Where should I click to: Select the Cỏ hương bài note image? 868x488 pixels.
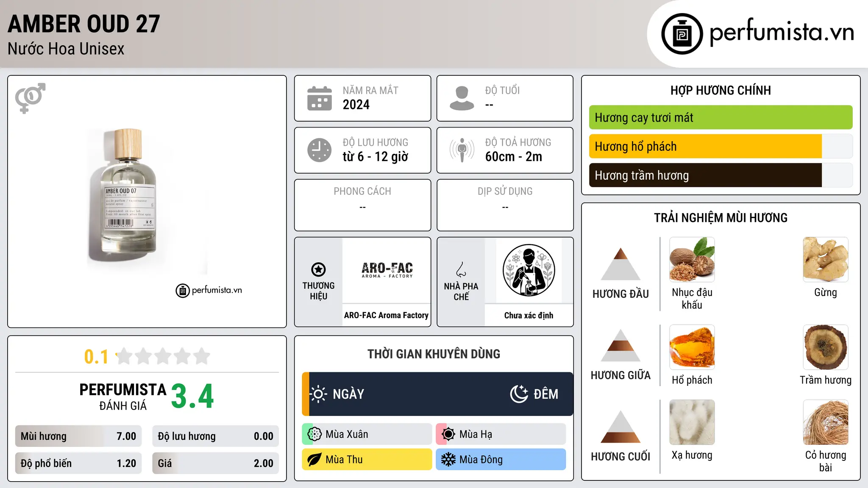(x=826, y=422)
